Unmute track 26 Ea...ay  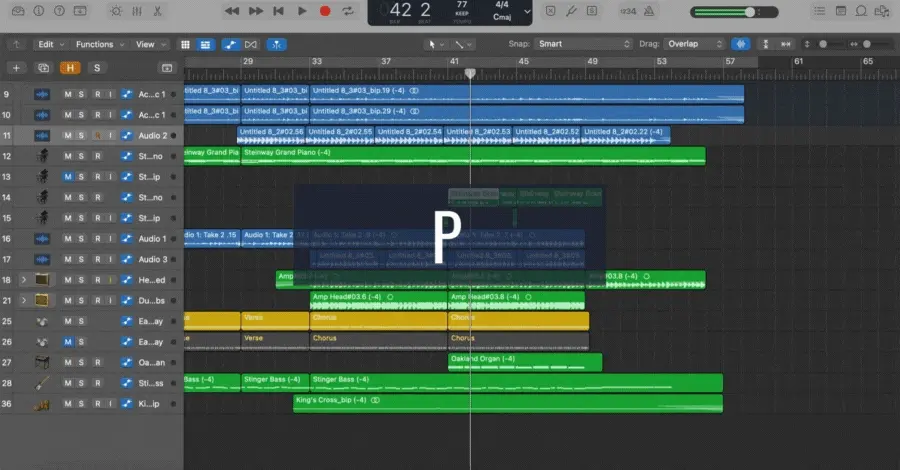pyautogui.click(x=68, y=342)
